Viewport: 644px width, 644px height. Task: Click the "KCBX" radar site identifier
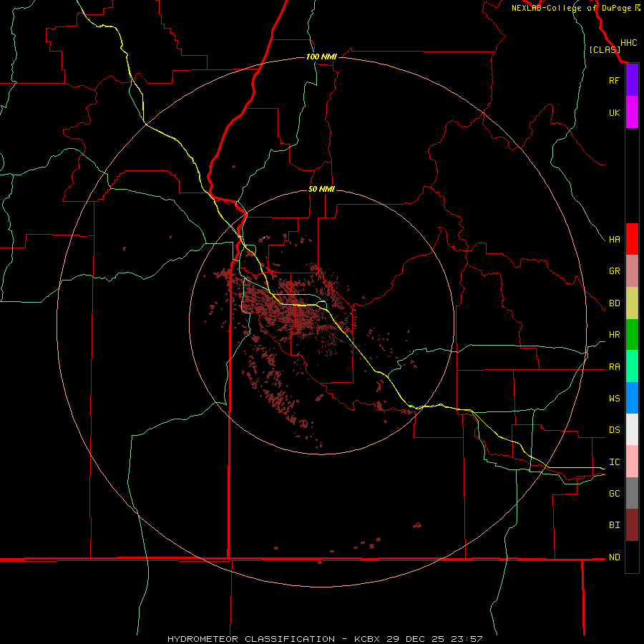(x=367, y=639)
